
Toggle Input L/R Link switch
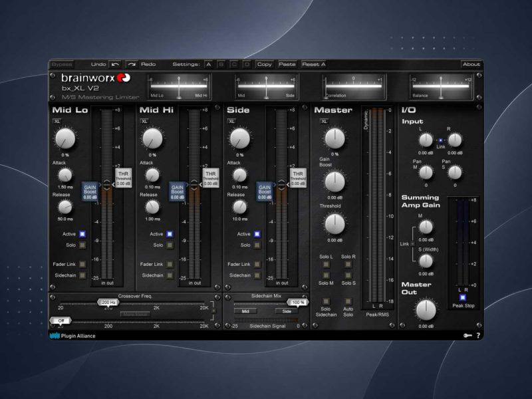pyautogui.click(x=440, y=140)
